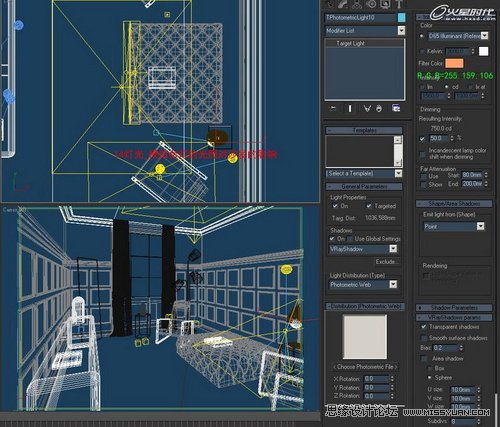This screenshot has width=500, height=427.
Task: Select the Sphere area shadow radio button
Action: (x=430, y=377)
